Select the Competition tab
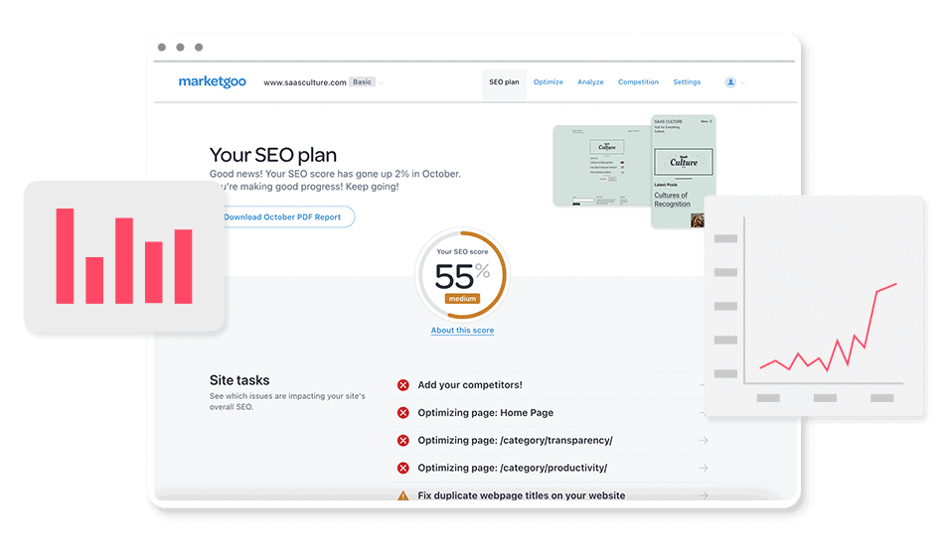Screen dimensions: 948x560 tap(638, 82)
